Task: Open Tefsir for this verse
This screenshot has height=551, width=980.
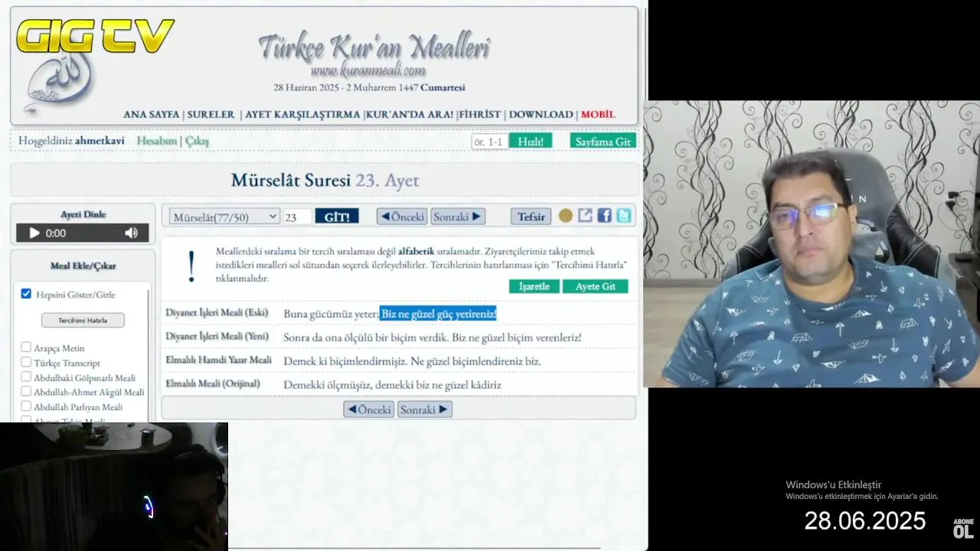Action: click(531, 217)
